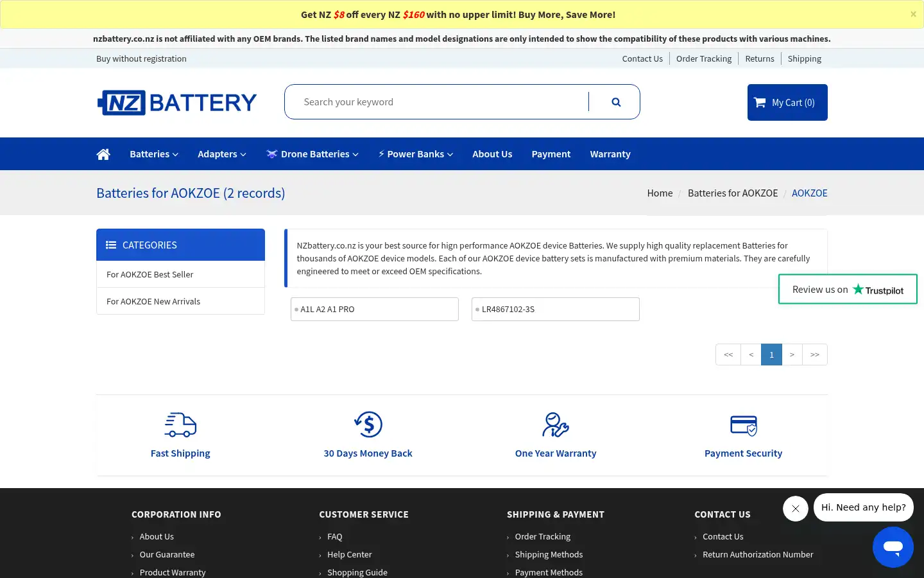Open the My Cart button
Viewport: 924px width, 578px height.
[x=787, y=102]
